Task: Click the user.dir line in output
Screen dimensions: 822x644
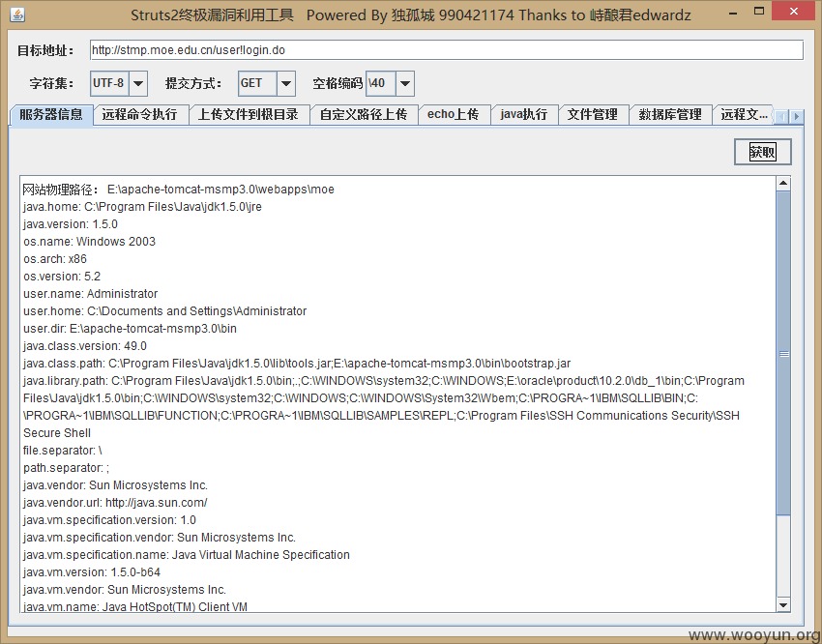Action: coord(130,329)
